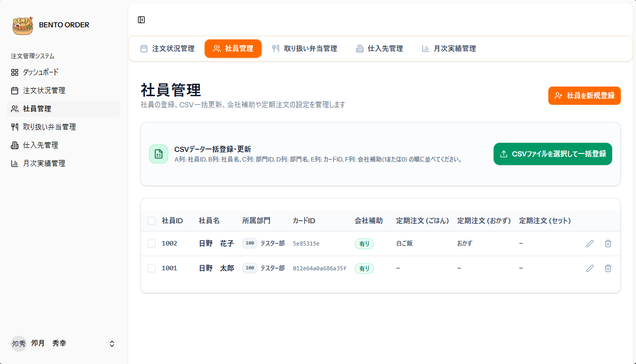Click the edit pencil icon for 日野 太郎

point(590,268)
